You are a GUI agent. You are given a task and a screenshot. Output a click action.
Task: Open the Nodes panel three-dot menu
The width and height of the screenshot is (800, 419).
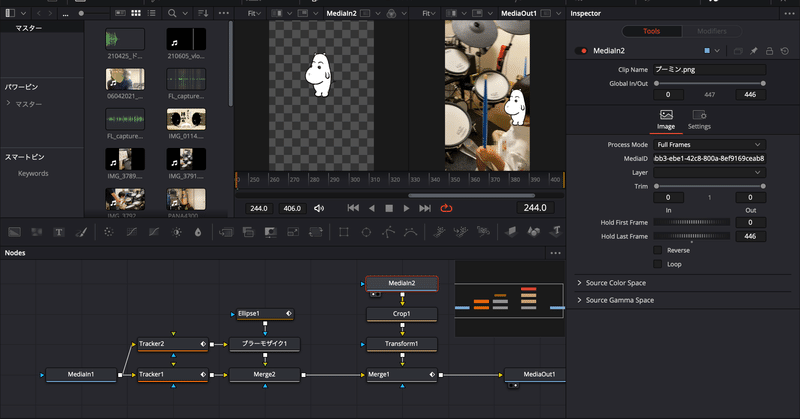point(556,253)
